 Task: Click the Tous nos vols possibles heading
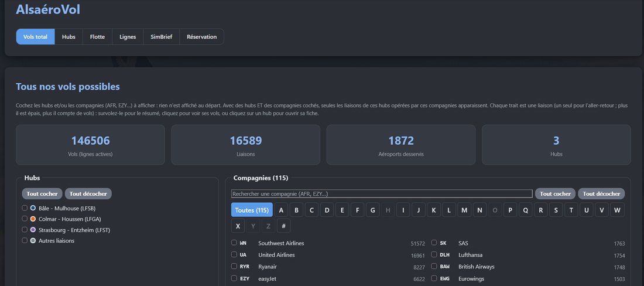(68, 87)
